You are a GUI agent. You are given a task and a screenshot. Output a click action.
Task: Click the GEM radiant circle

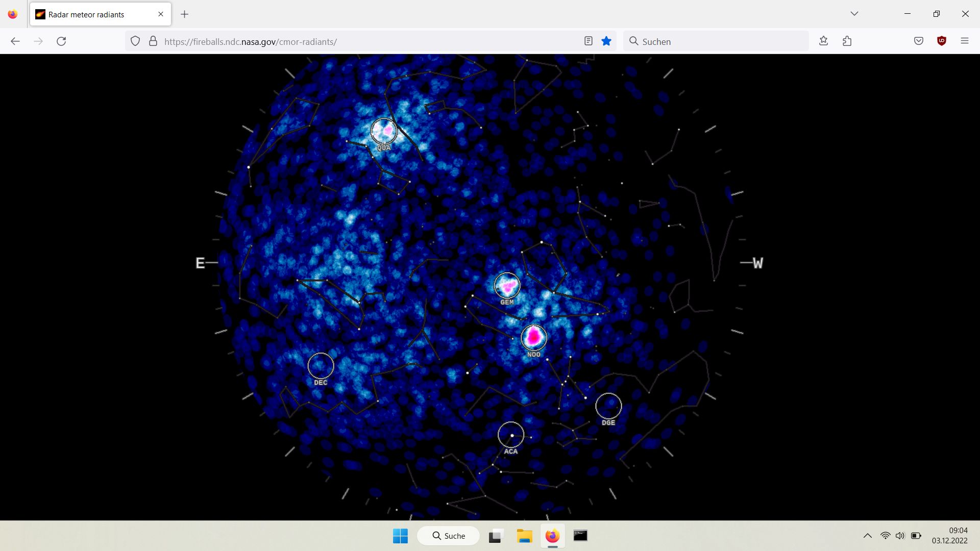[507, 285]
